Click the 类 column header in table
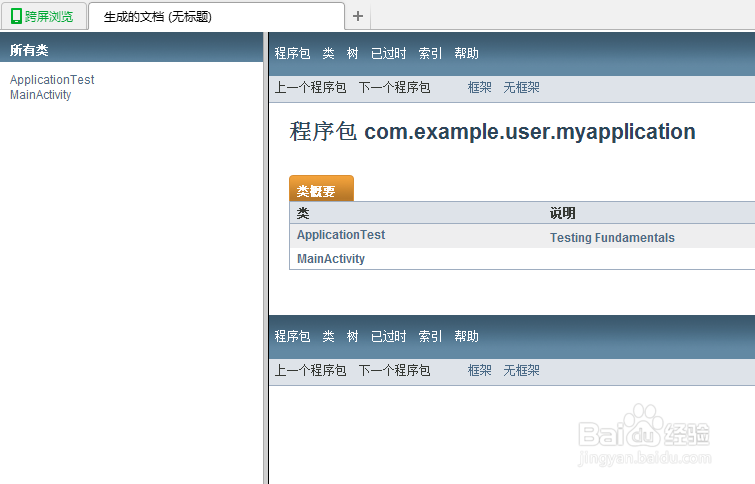This screenshot has width=755, height=484. pos(303,213)
